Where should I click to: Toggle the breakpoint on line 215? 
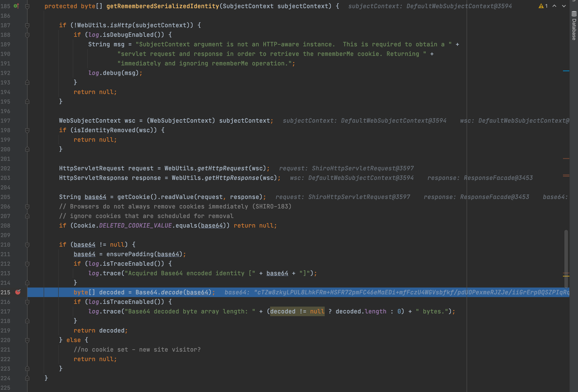tap(18, 292)
